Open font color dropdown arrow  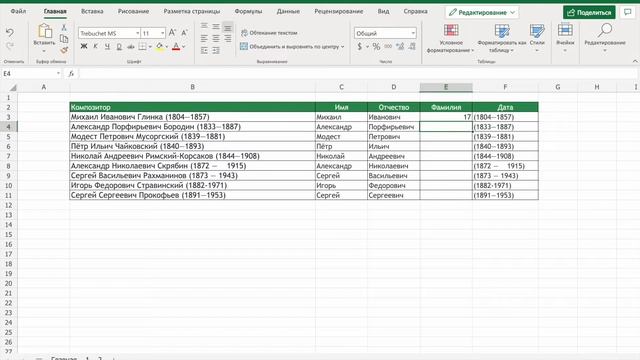(183, 47)
